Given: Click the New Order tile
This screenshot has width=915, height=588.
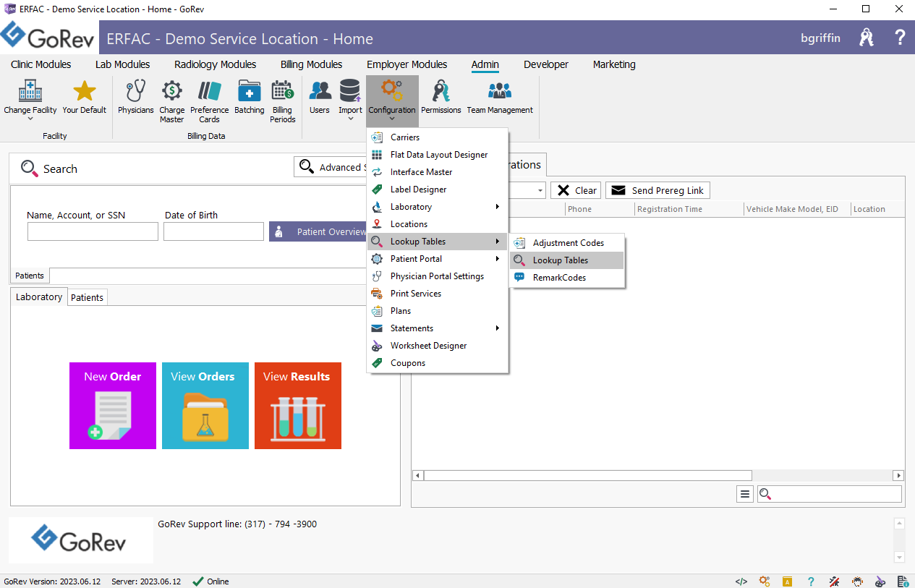Looking at the screenshot, I should pyautogui.click(x=113, y=406).
